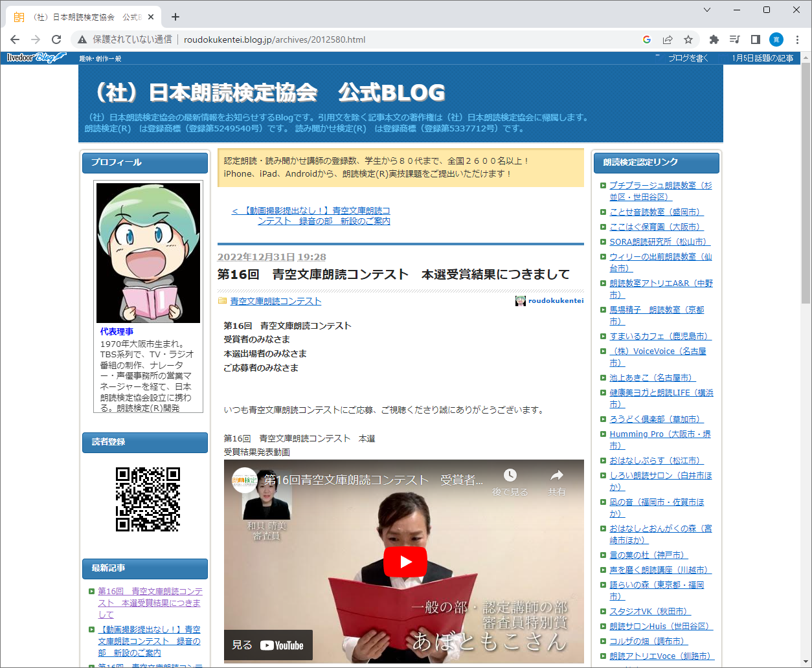This screenshot has height=668, width=812.
Task: Open 声を磨く朗読講座(川越市) link
Action: [660, 570]
